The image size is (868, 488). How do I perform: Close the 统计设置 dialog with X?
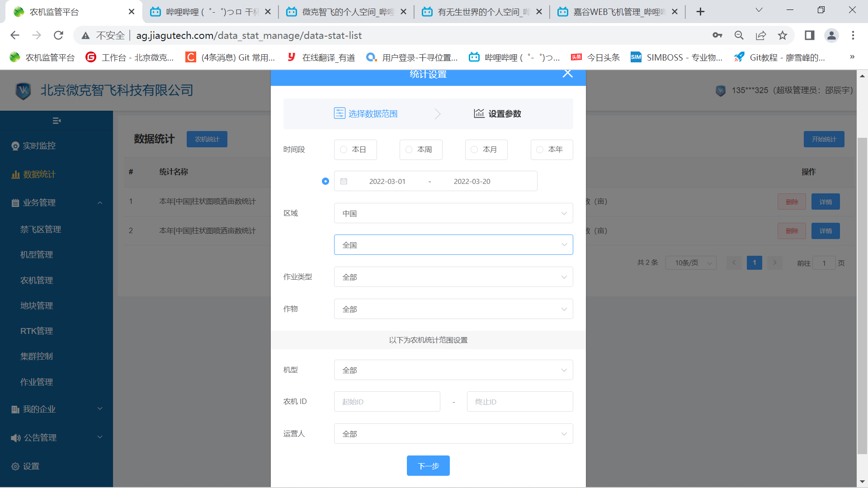[567, 74]
